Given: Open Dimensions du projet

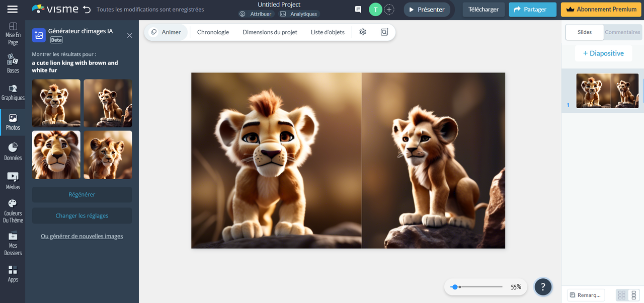Looking at the screenshot, I should (270, 32).
